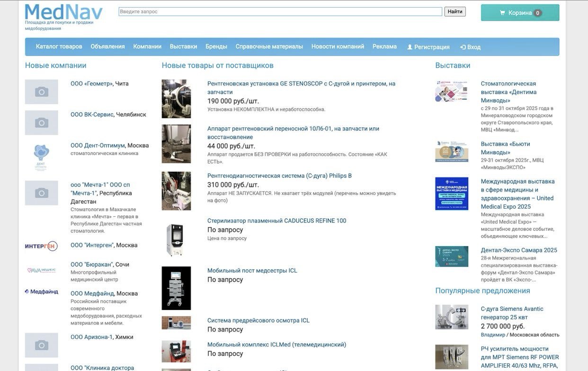This screenshot has height=371, width=588.
Task: Click placeholder photo icon for ООО Аризона-1
Action: pyautogui.click(x=42, y=345)
